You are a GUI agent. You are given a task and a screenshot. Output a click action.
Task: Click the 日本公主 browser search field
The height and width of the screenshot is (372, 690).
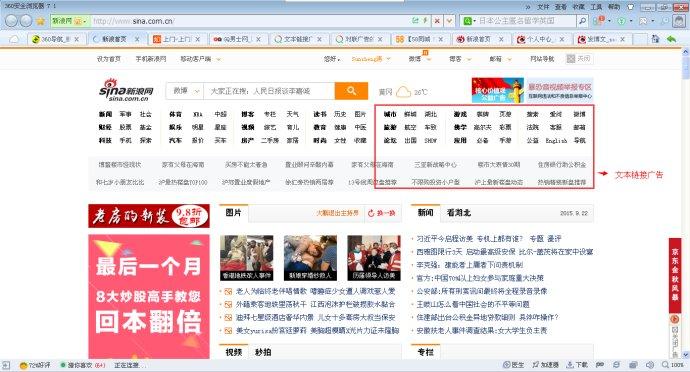point(526,21)
